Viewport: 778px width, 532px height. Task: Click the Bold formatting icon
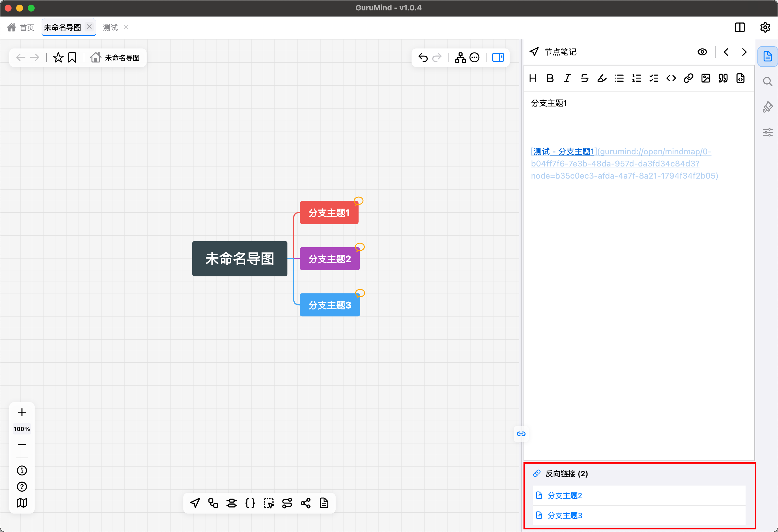(550, 78)
